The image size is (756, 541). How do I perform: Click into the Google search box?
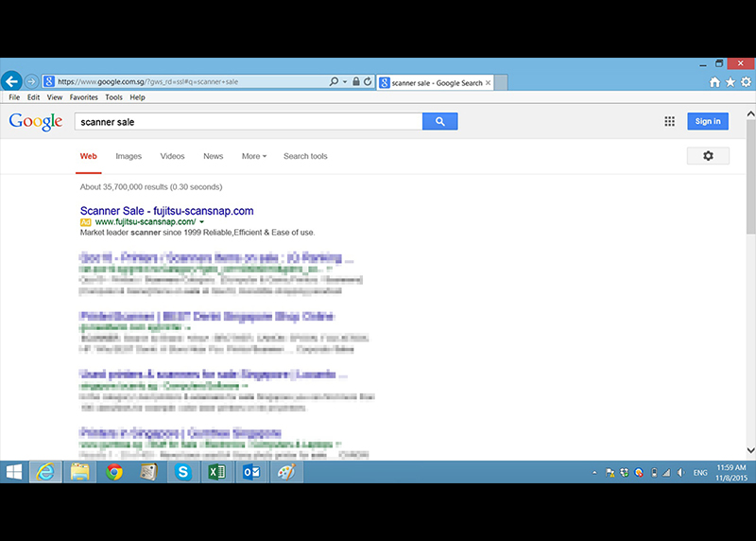(x=248, y=121)
